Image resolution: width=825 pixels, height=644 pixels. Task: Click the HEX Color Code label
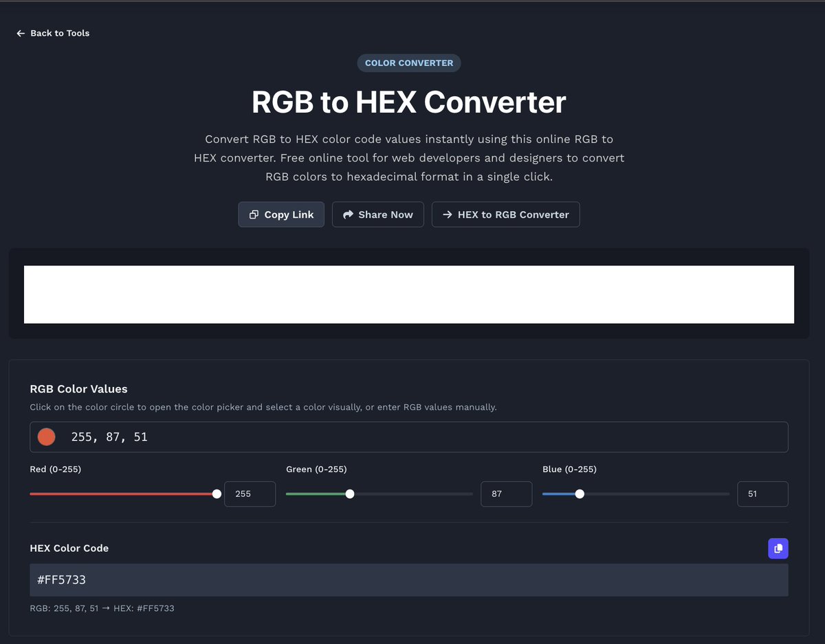(x=69, y=548)
